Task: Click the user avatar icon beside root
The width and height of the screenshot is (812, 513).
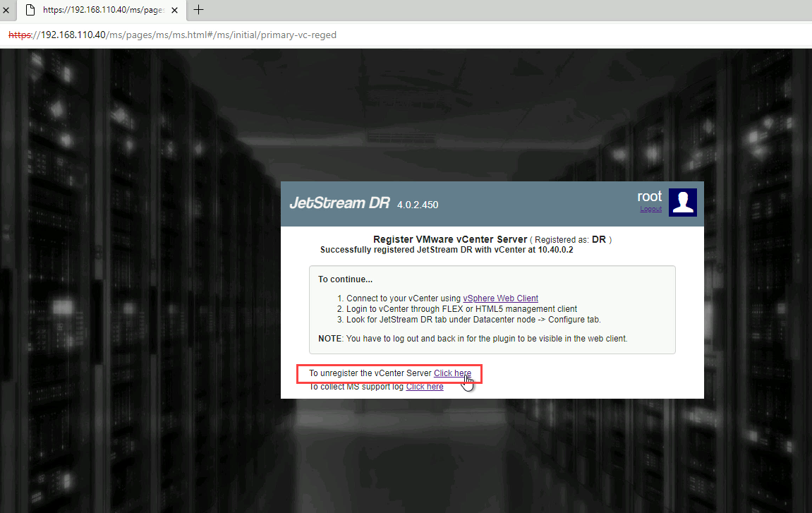Action: pyautogui.click(x=682, y=202)
